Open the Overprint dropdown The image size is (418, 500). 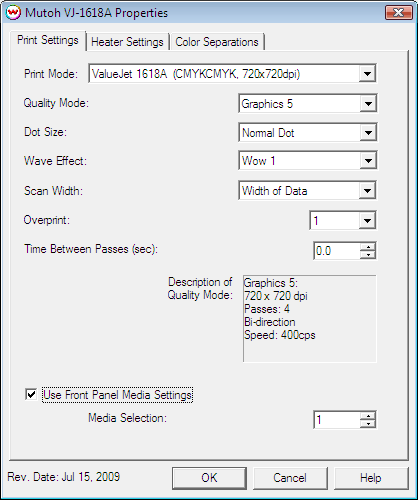(x=367, y=220)
